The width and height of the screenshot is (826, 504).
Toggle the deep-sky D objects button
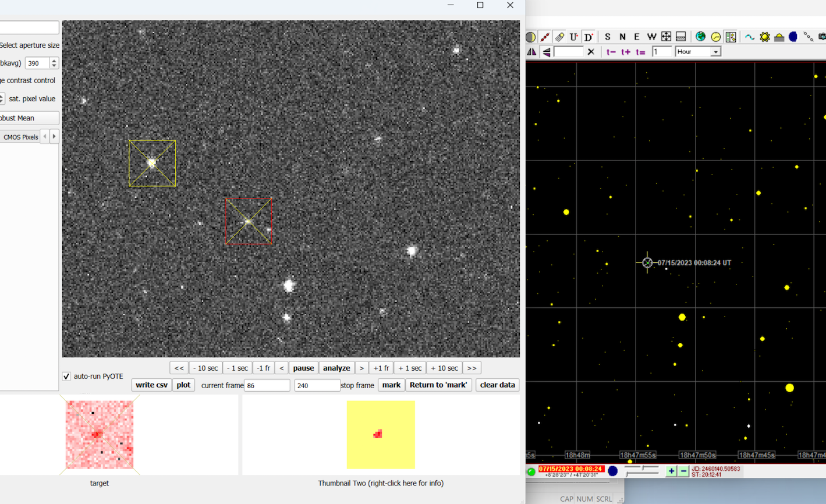click(589, 37)
